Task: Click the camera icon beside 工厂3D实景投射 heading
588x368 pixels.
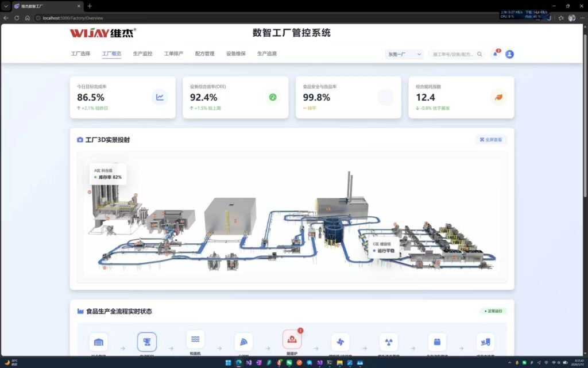Action: pos(80,140)
